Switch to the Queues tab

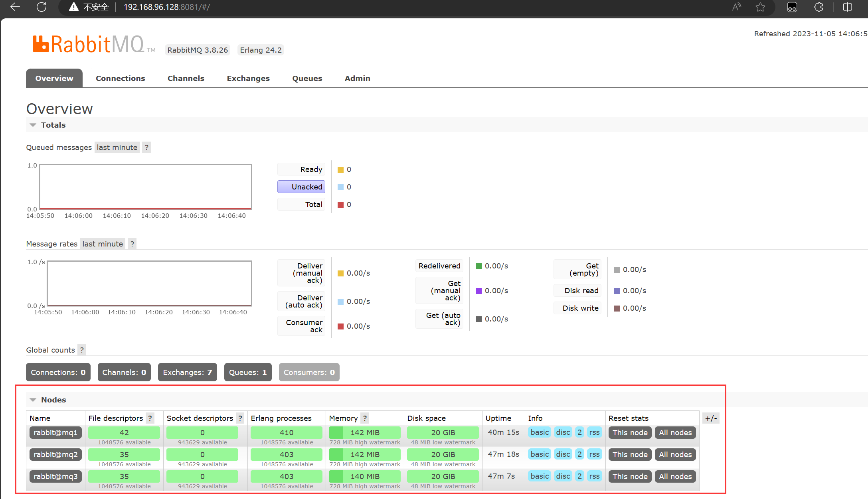[x=307, y=78]
